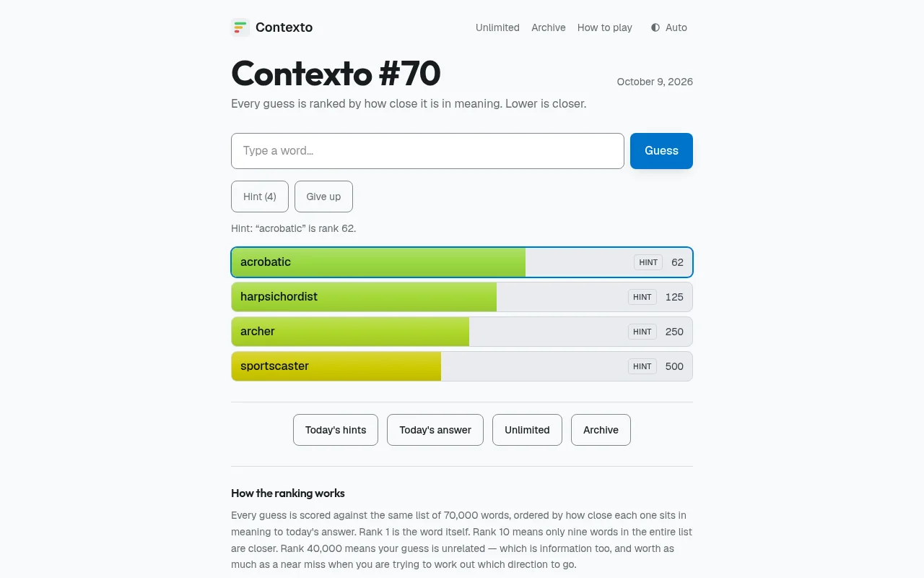This screenshot has height=578, width=924.
Task: Select the acrobatic guess row
Action: pos(462,262)
